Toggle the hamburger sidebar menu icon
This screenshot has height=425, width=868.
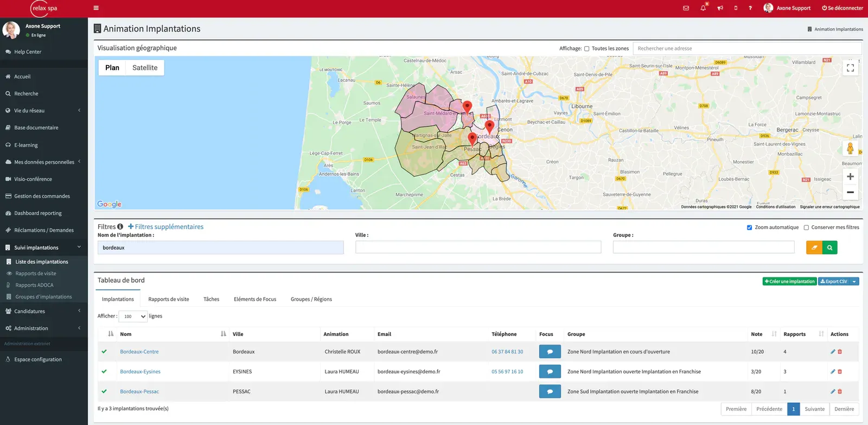[x=96, y=8]
